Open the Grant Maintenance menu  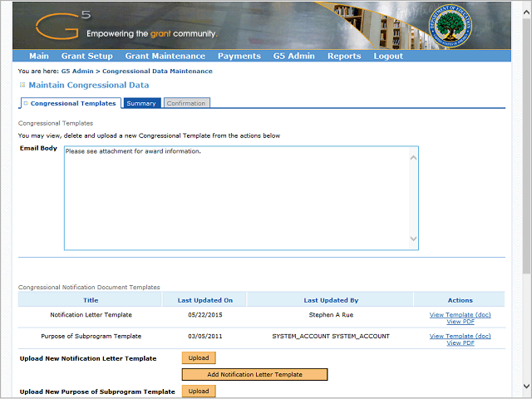165,56
